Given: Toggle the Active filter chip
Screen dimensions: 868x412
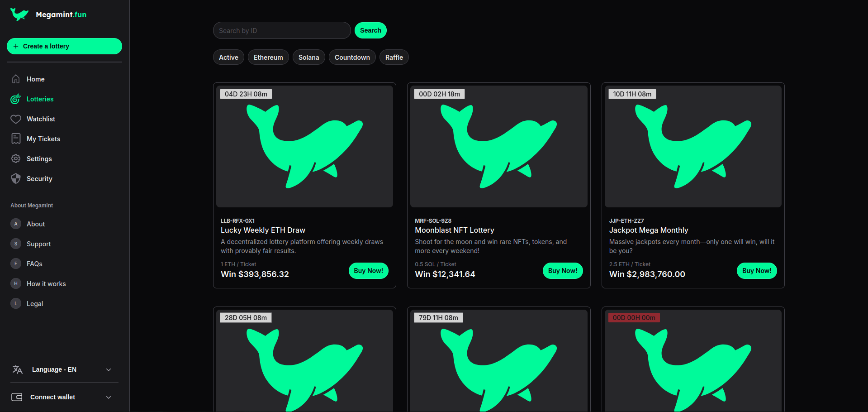Looking at the screenshot, I should [228, 57].
